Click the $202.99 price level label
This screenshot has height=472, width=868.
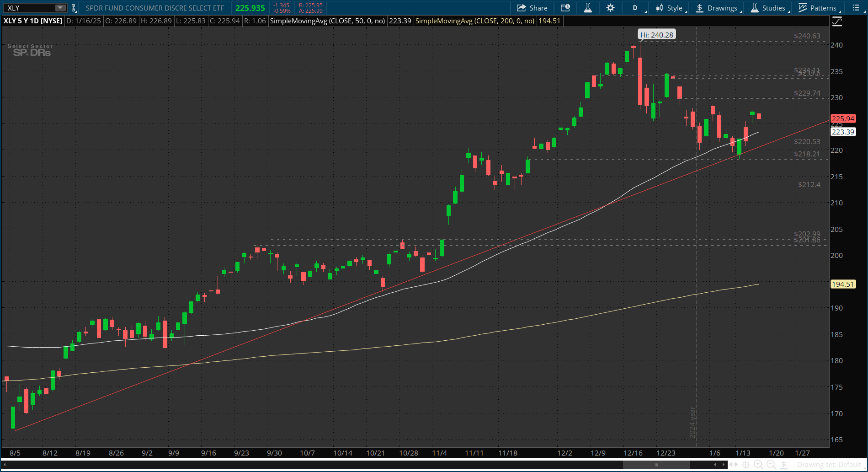(x=807, y=234)
